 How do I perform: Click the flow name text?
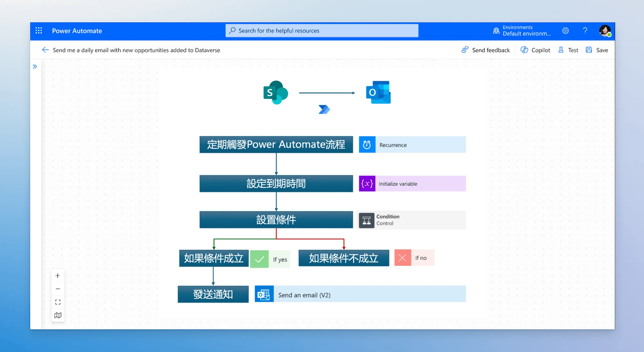click(137, 50)
